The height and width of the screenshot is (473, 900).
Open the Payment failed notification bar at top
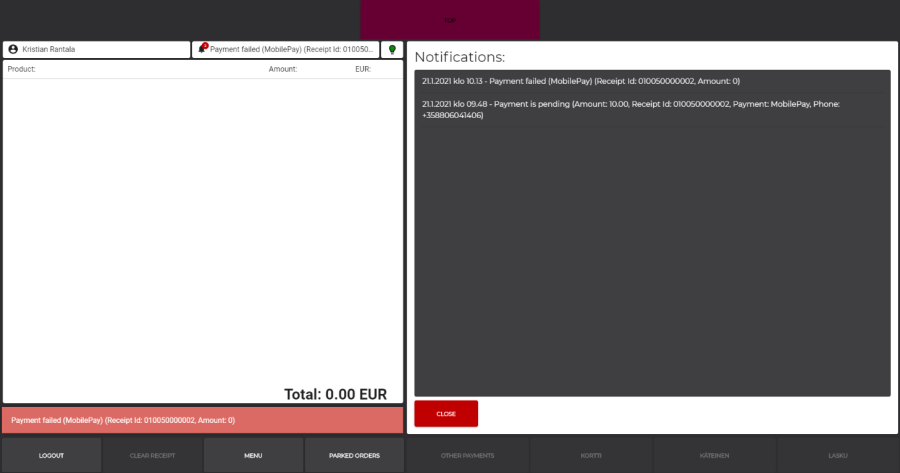[x=290, y=49]
